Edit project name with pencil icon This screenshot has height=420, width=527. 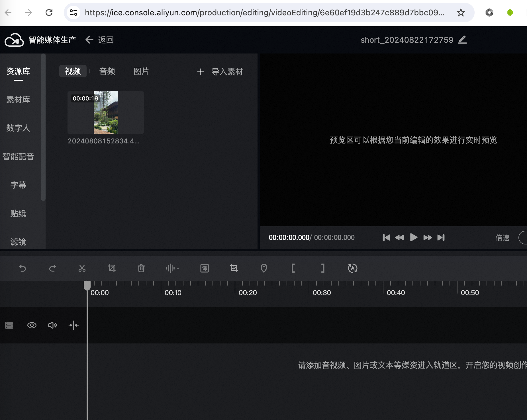[462, 40]
